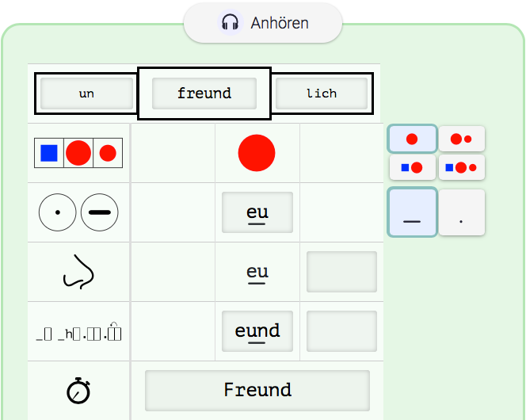Select the 'un' syllable button
This screenshot has width=526, height=420.
tap(87, 94)
